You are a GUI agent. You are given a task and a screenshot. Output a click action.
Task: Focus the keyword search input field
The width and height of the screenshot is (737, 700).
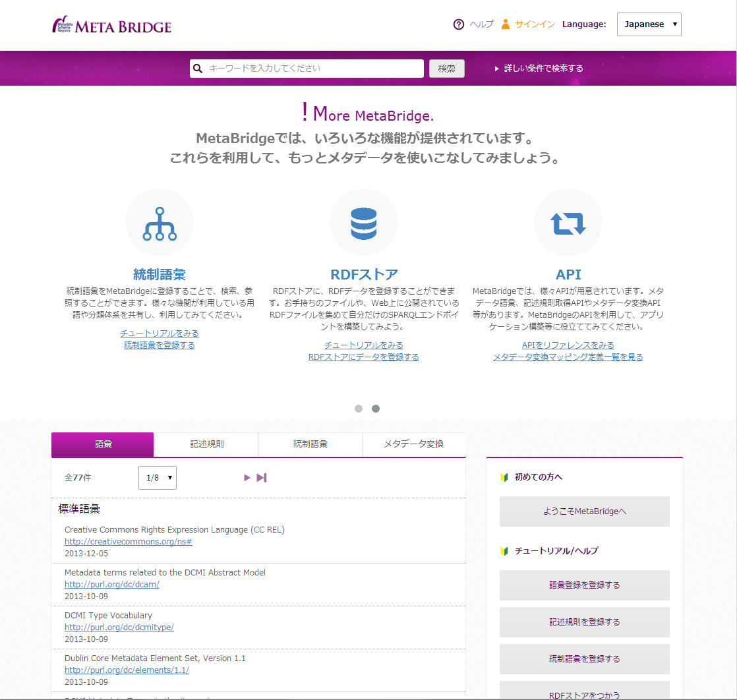click(307, 69)
